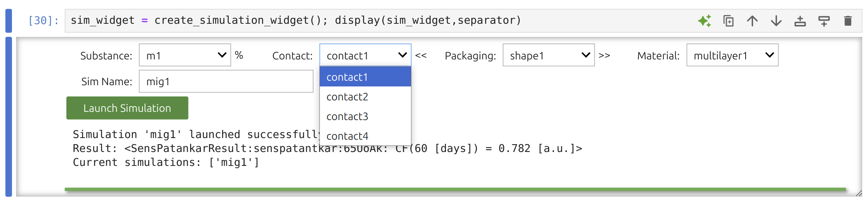
Task: Move cell up with the up arrow icon
Action: point(752,20)
